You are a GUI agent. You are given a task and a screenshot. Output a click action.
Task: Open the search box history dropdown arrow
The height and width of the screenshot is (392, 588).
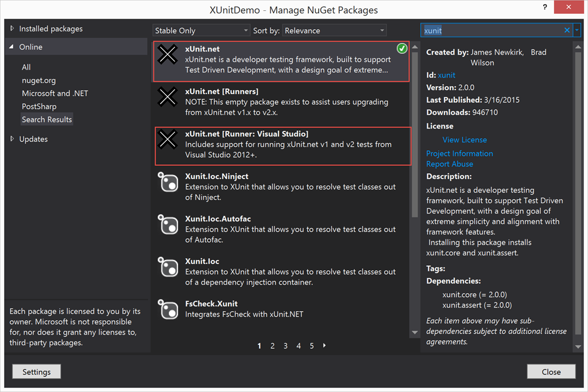(577, 30)
